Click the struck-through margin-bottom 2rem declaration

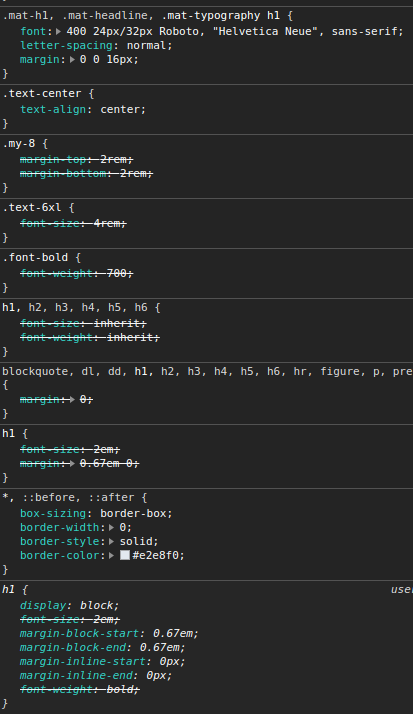87,173
